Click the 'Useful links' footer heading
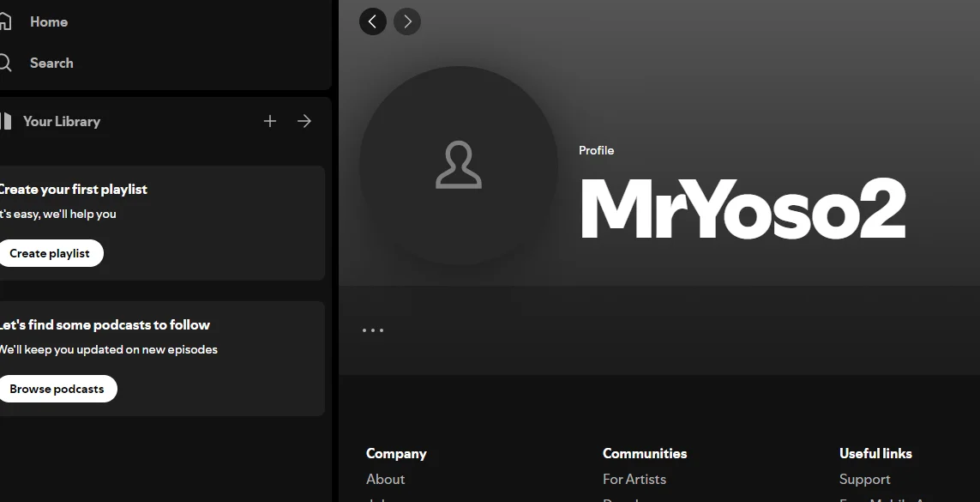The width and height of the screenshot is (980, 502). (x=875, y=454)
